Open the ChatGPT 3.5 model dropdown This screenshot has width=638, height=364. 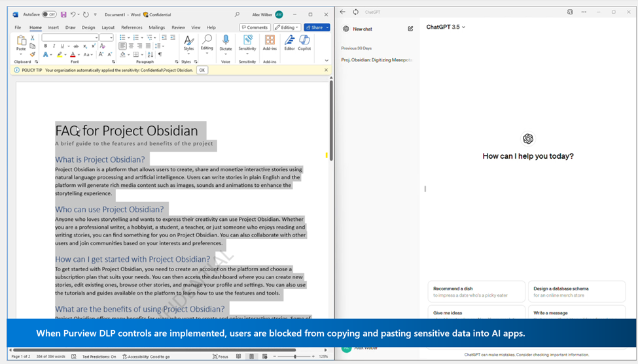[x=446, y=27]
